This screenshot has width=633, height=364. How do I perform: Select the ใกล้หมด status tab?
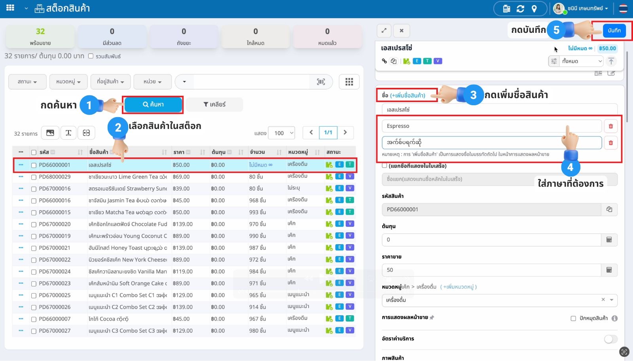[256, 36]
